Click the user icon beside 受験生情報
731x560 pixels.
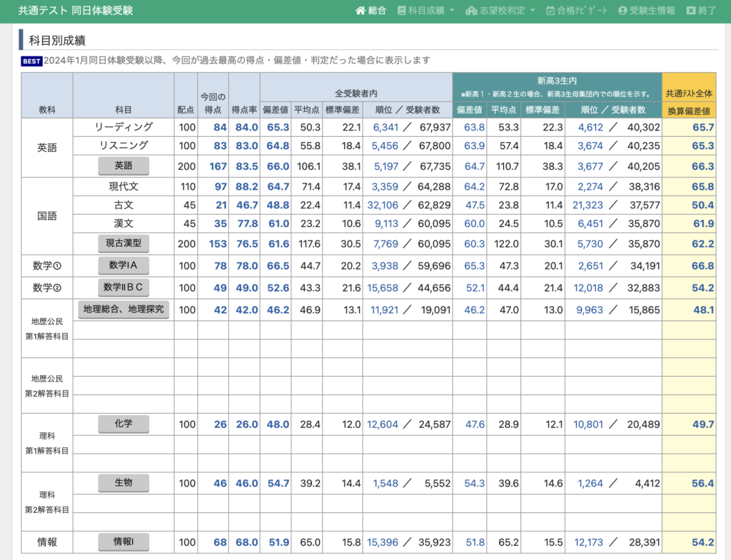[x=622, y=11]
